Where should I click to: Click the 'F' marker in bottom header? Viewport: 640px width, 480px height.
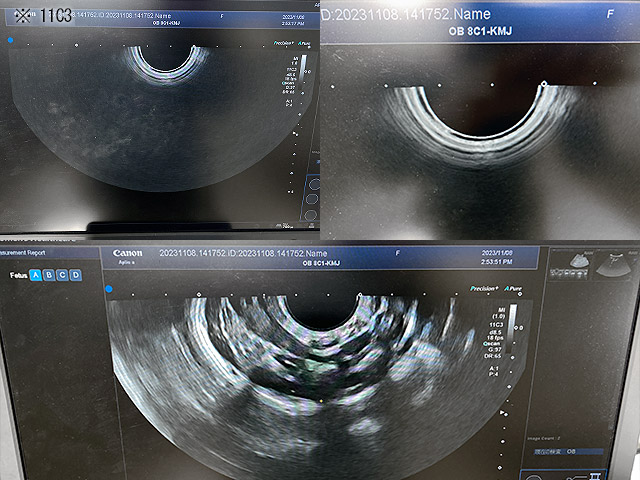pos(398,253)
